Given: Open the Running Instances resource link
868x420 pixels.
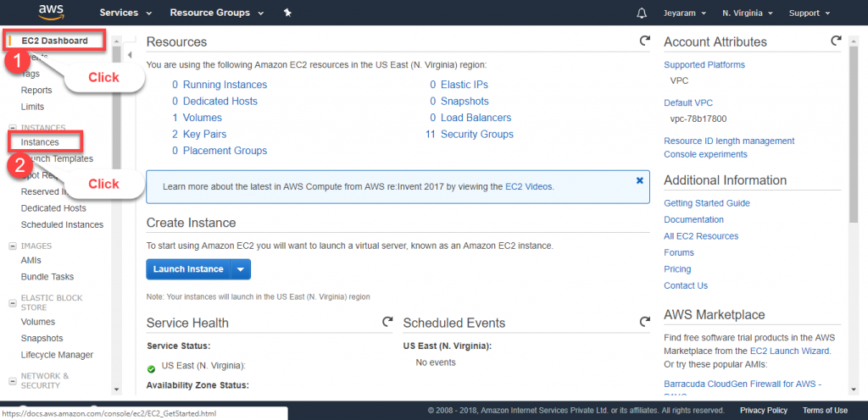Looking at the screenshot, I should pyautogui.click(x=225, y=85).
